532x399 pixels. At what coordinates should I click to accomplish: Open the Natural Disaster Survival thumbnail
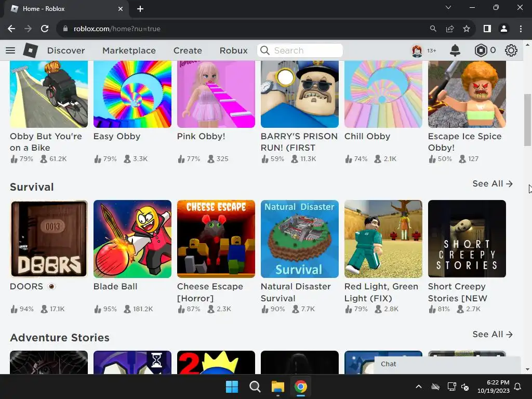coord(300,239)
